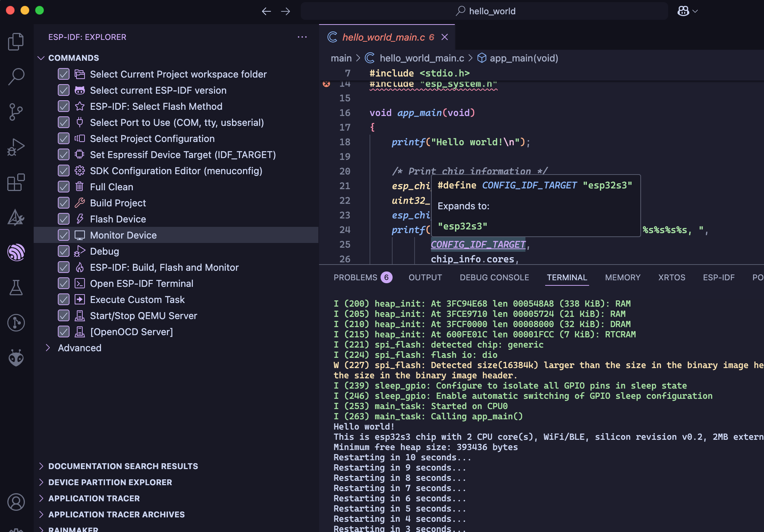Open the Run and Debug sidebar icon
Screen dimensions: 764x532
(x=16, y=147)
